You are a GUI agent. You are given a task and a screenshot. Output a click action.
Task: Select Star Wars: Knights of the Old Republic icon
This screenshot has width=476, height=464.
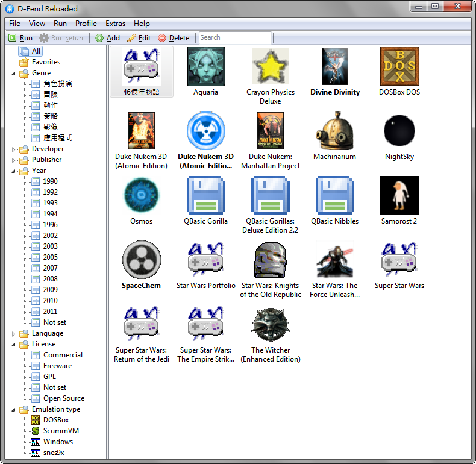click(270, 260)
